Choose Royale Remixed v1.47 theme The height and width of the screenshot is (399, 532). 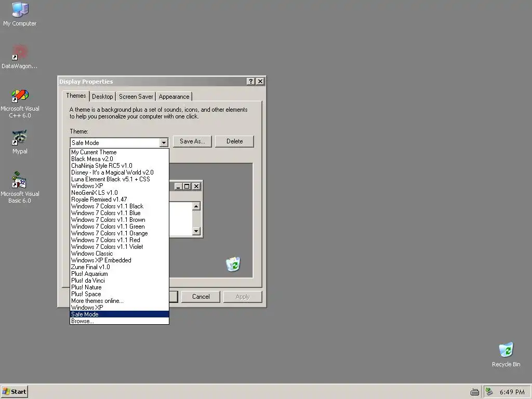click(119, 199)
